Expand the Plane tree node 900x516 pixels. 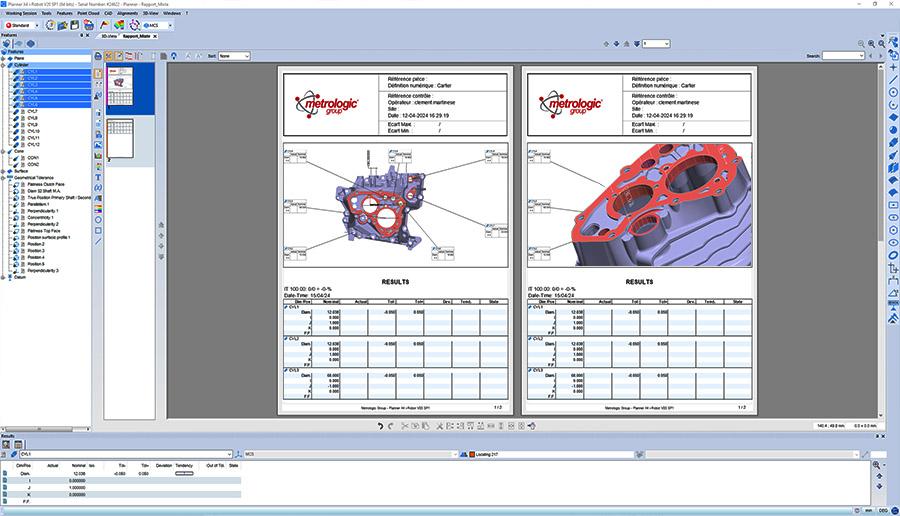tap(3, 59)
